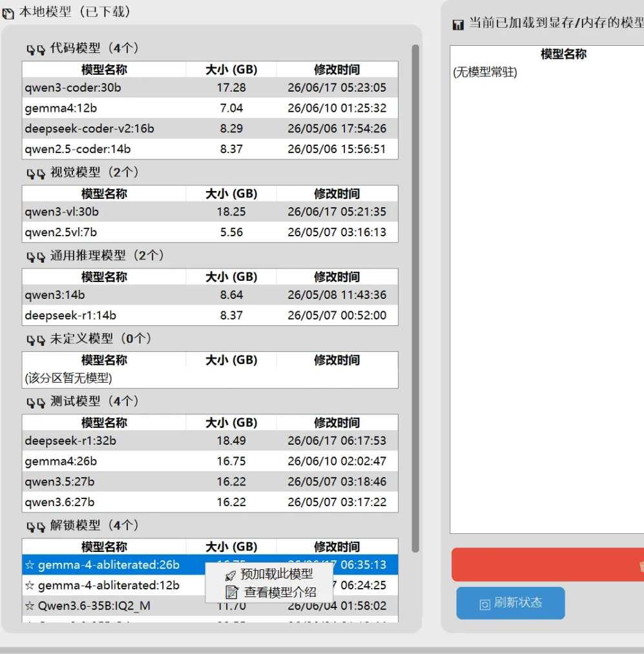
Task: Click the test models section icon
Action: click(36, 403)
